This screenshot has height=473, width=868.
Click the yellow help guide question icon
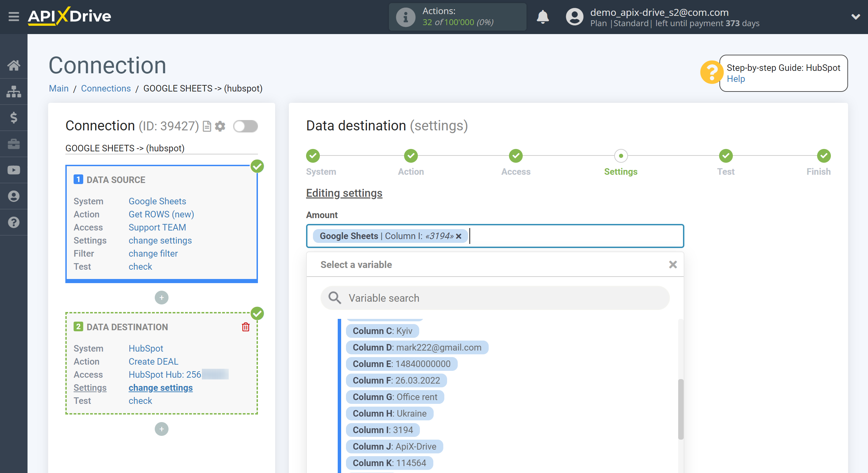[711, 72]
